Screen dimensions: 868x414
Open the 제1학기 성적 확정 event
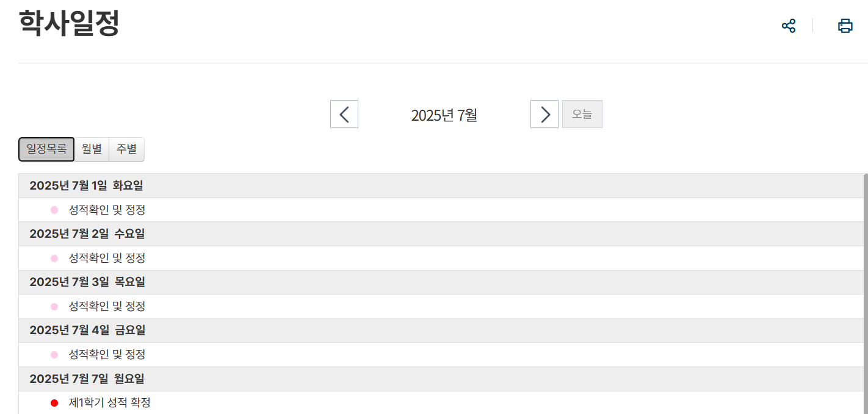pos(109,402)
